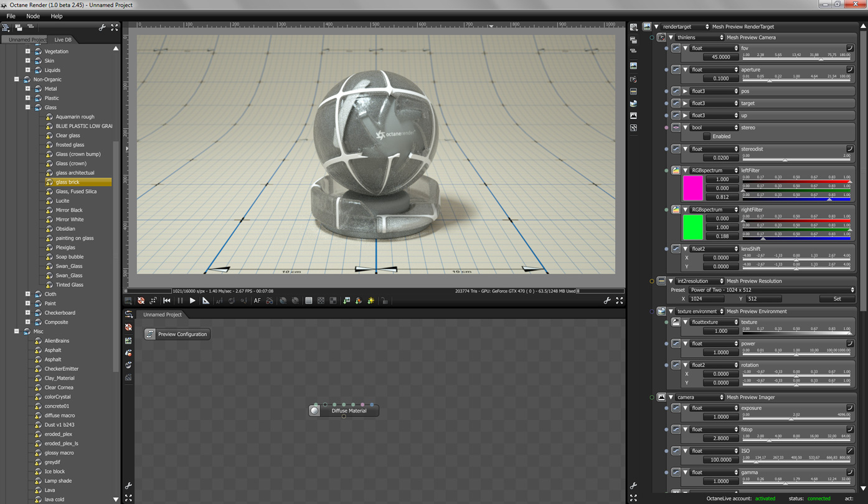Open the File menu
868x504 pixels.
coord(11,16)
